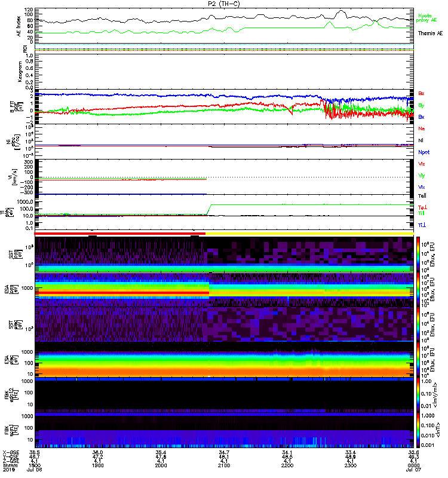448x478 pixels.
Task: Click the 'X-GSE' row label
Action: pyautogui.click(x=10, y=452)
